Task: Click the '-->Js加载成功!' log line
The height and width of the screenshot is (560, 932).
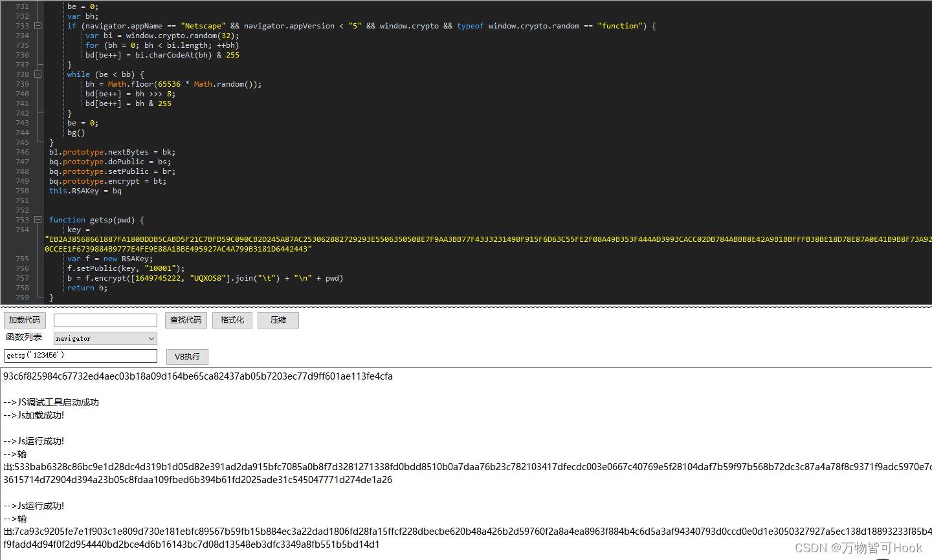Action: click(34, 415)
